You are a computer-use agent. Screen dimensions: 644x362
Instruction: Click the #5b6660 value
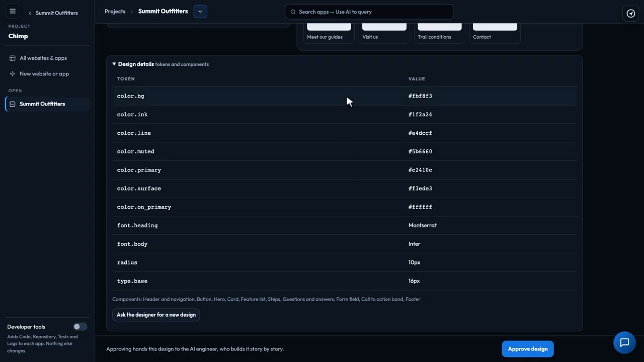420,152
